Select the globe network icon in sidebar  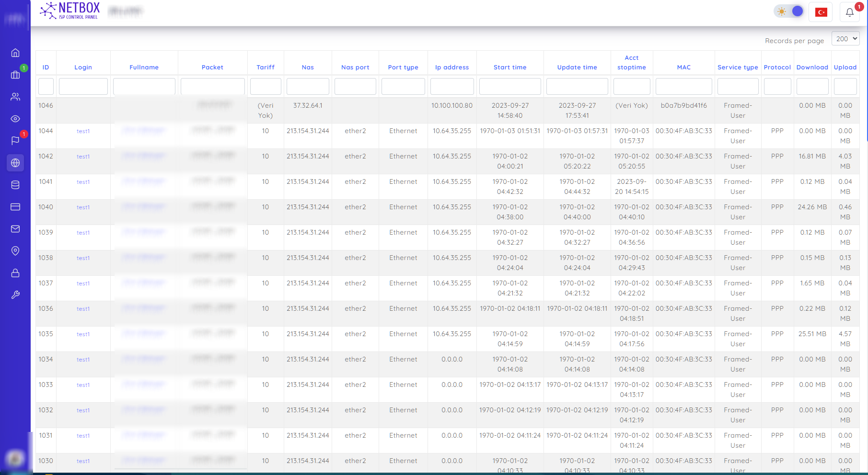15,163
